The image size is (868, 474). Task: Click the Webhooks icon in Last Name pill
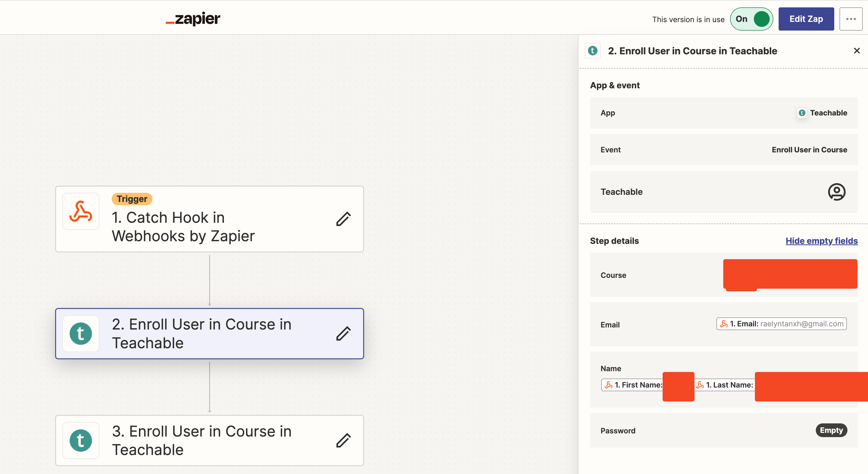(700, 385)
